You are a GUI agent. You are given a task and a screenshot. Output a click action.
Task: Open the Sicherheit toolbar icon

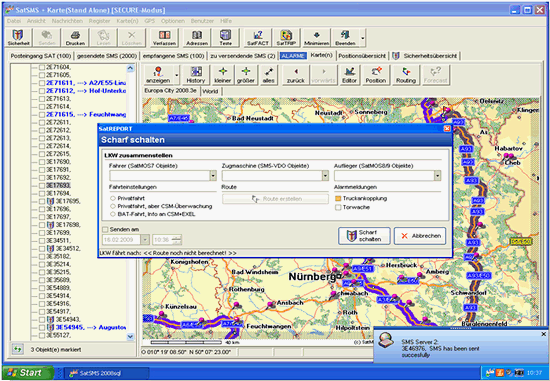tap(18, 38)
